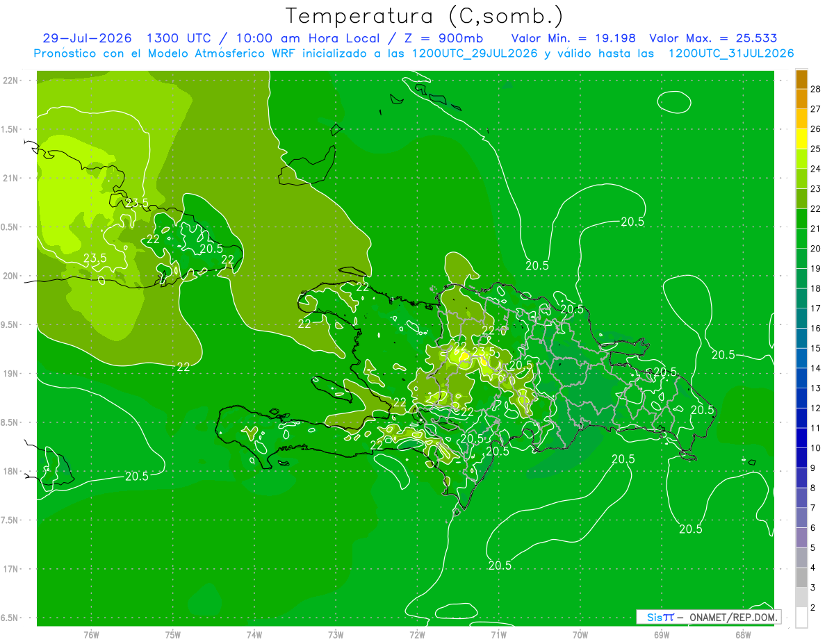Image resolution: width=834 pixels, height=644 pixels.
Task: Select the date text "29-Jul-2026"
Action: (89, 38)
